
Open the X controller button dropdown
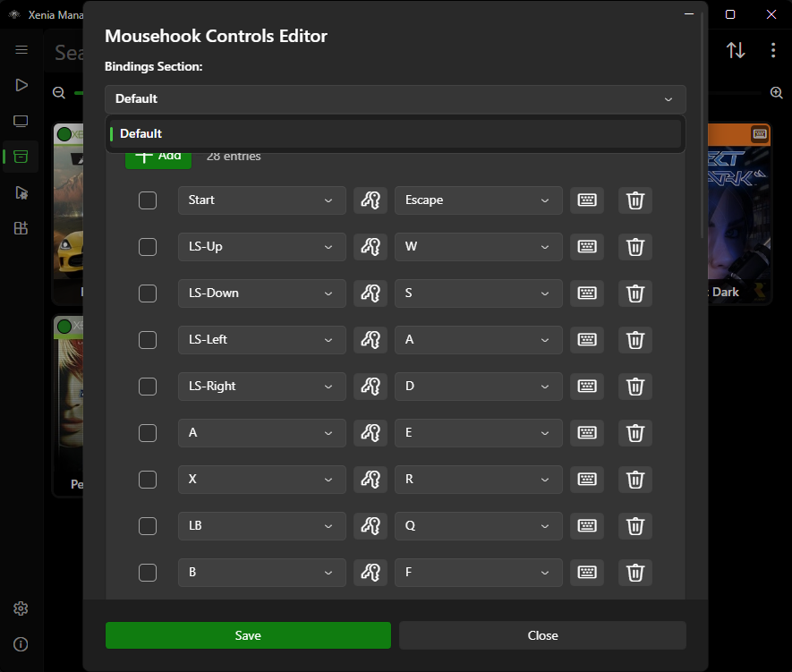click(x=261, y=479)
